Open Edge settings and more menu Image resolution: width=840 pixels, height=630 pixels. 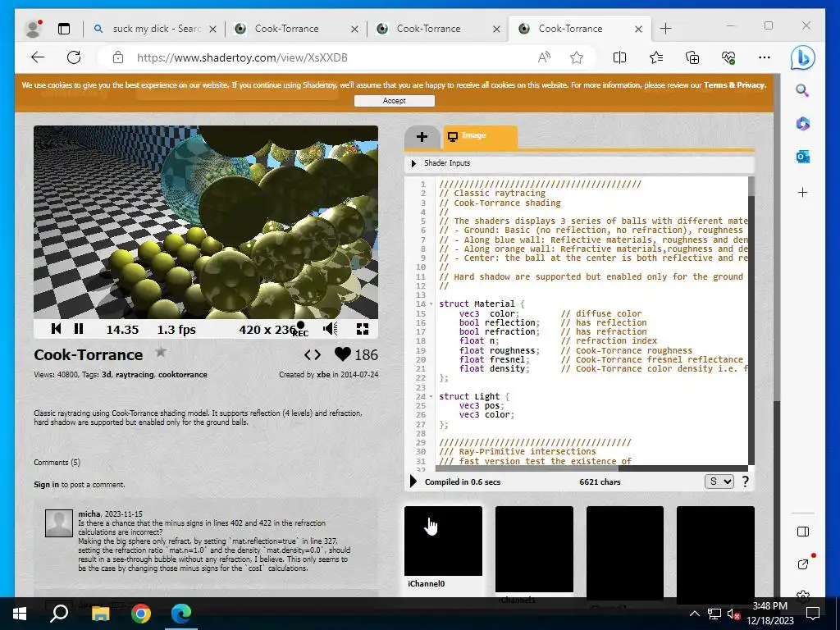point(765,57)
